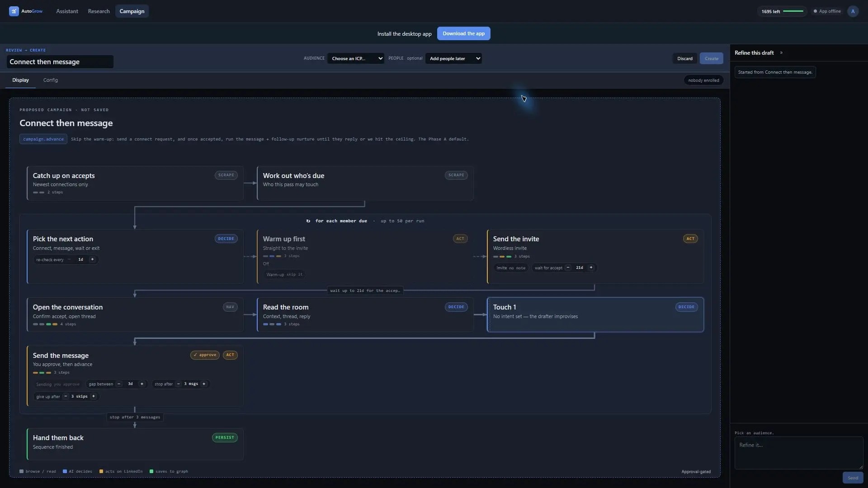Click the credits left progress bar
The image size is (868, 488).
tap(793, 11)
